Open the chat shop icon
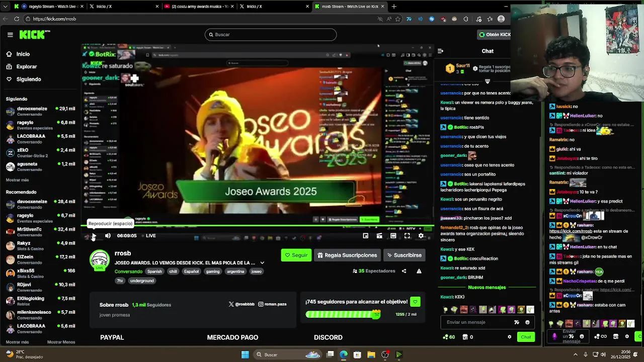 coord(465,337)
